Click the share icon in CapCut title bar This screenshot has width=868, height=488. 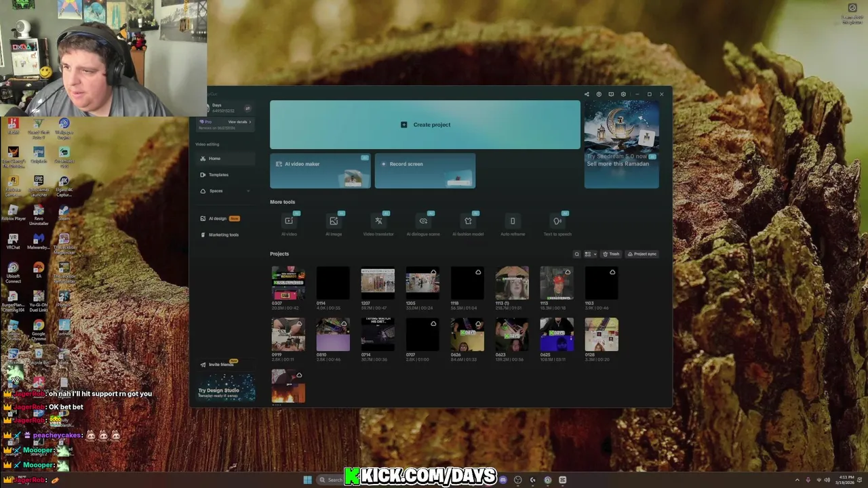point(587,94)
